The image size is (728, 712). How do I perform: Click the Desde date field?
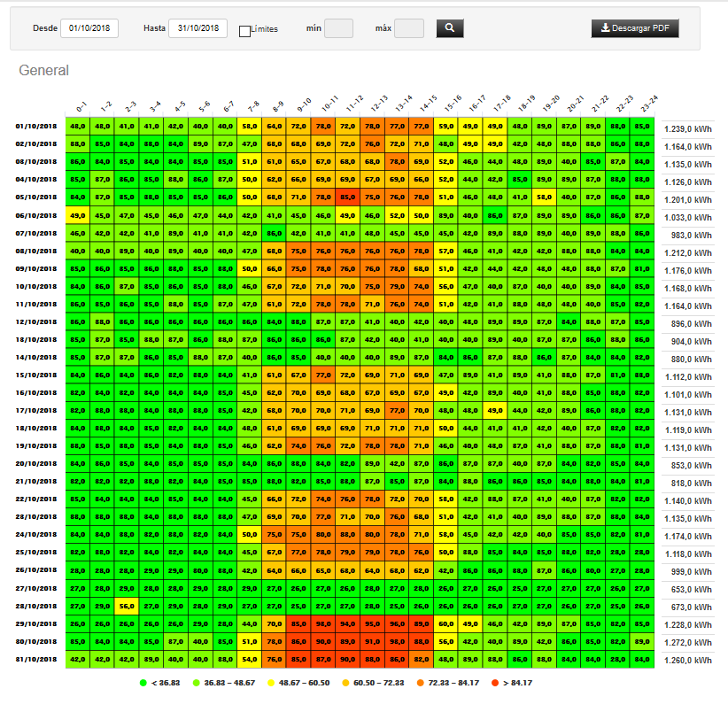(x=89, y=28)
